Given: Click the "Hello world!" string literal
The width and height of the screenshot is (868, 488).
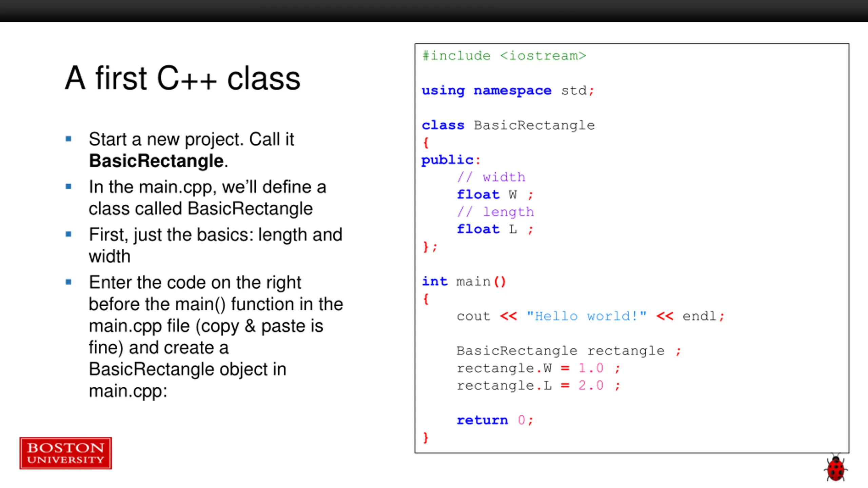Looking at the screenshot, I should (x=587, y=316).
